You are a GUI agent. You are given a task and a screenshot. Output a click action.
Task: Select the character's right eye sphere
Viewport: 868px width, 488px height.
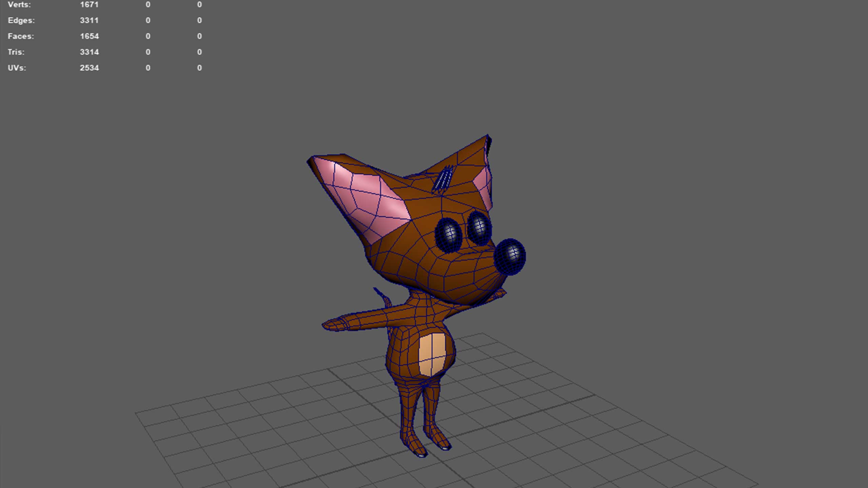[x=479, y=228]
